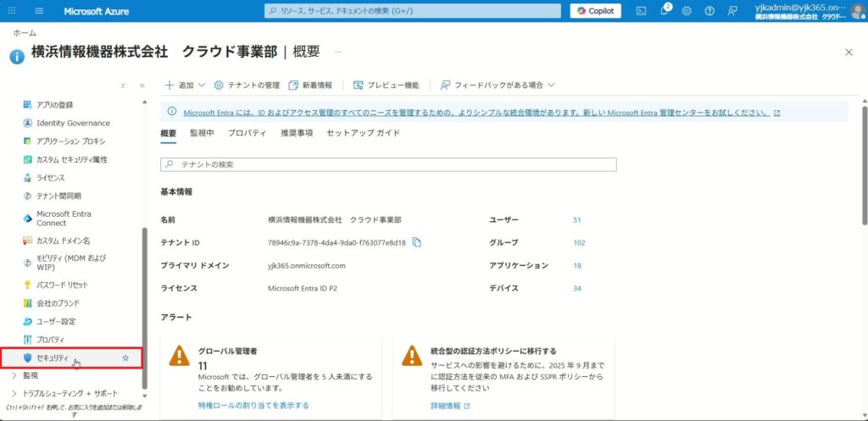868x421 pixels.
Task: Open the notifications bell icon
Action: coord(664,11)
